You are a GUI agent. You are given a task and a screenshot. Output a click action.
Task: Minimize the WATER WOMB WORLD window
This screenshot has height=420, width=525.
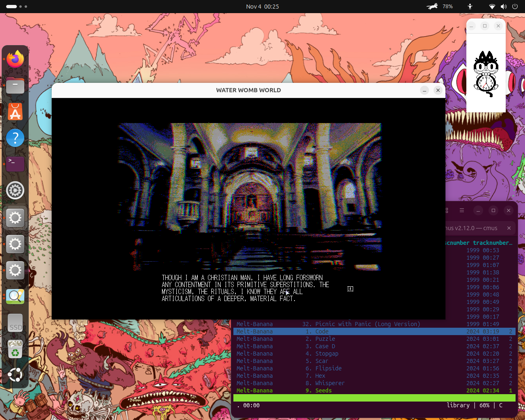pos(425,90)
